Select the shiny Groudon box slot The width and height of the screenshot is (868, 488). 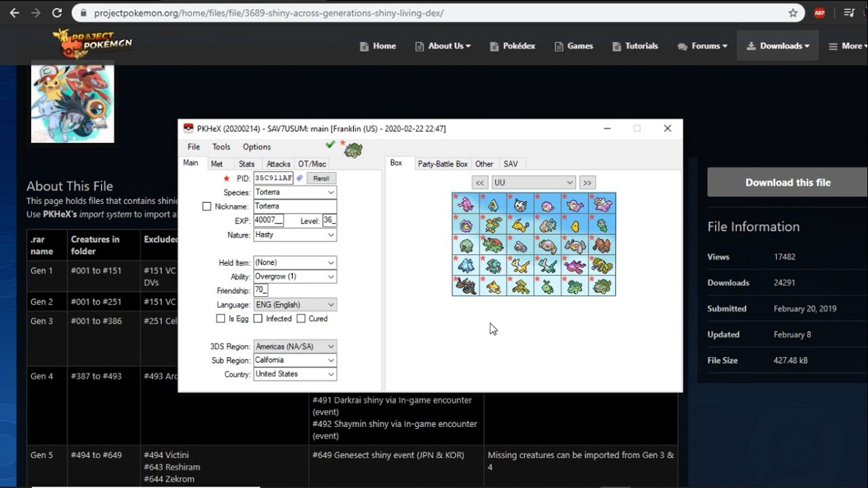(601, 265)
